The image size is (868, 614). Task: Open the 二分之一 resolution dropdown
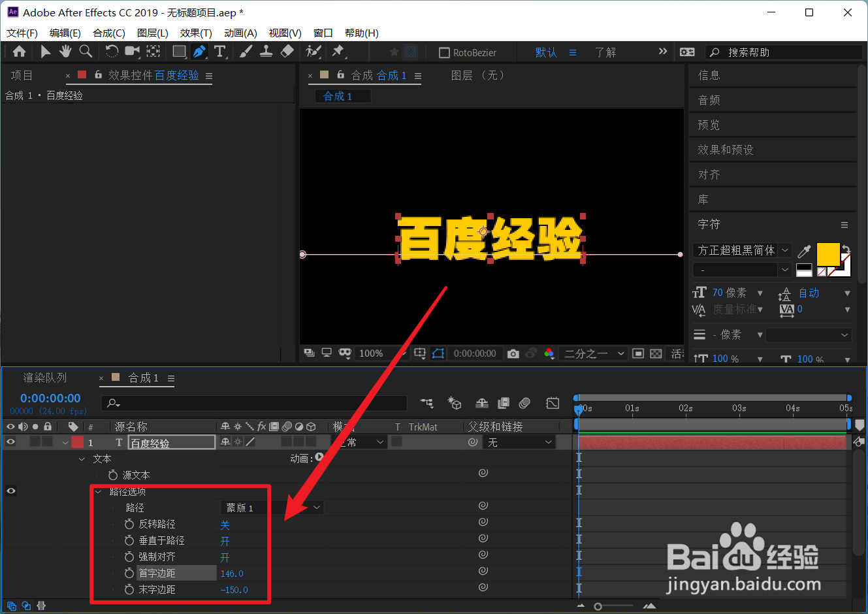tap(594, 353)
